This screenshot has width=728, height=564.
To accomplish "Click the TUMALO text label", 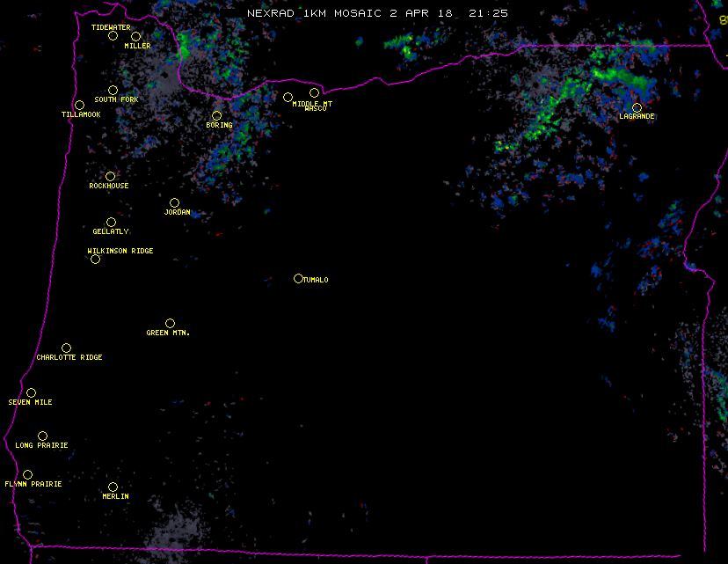I will (316, 280).
